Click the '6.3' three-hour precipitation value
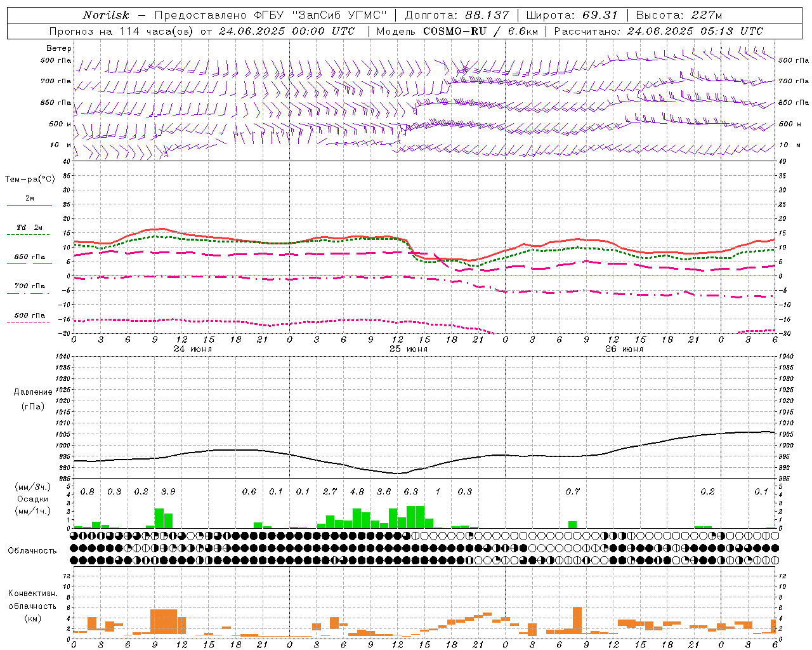812x650 pixels. point(411,491)
